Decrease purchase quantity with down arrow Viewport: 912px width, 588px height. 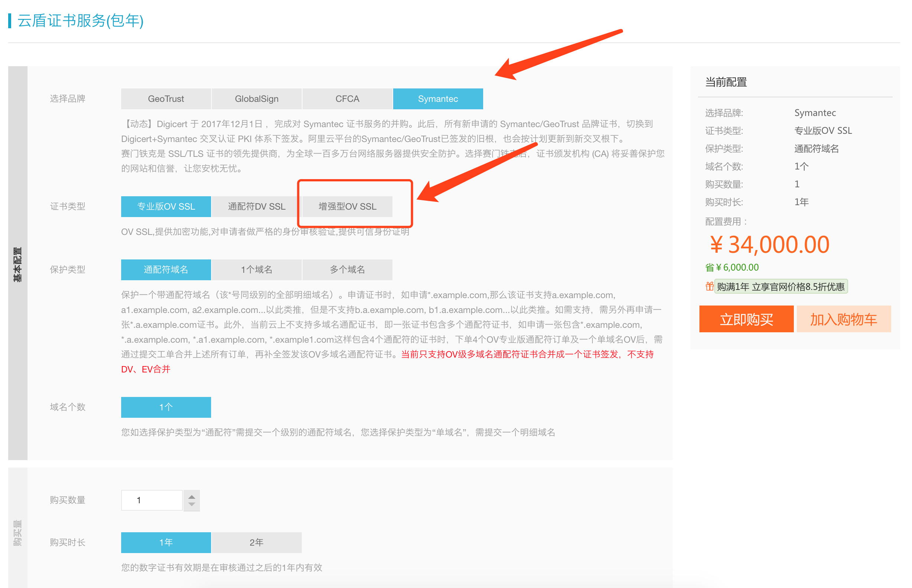pyautogui.click(x=192, y=504)
